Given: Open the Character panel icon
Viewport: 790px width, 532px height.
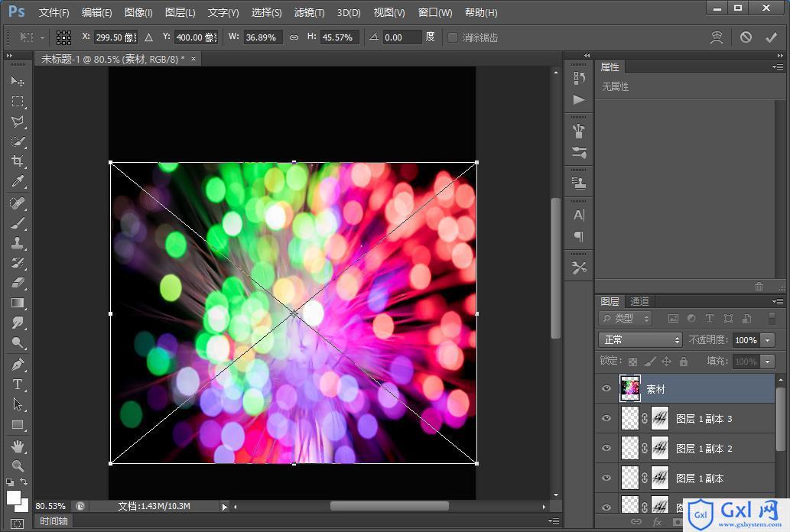Looking at the screenshot, I should click(x=579, y=215).
